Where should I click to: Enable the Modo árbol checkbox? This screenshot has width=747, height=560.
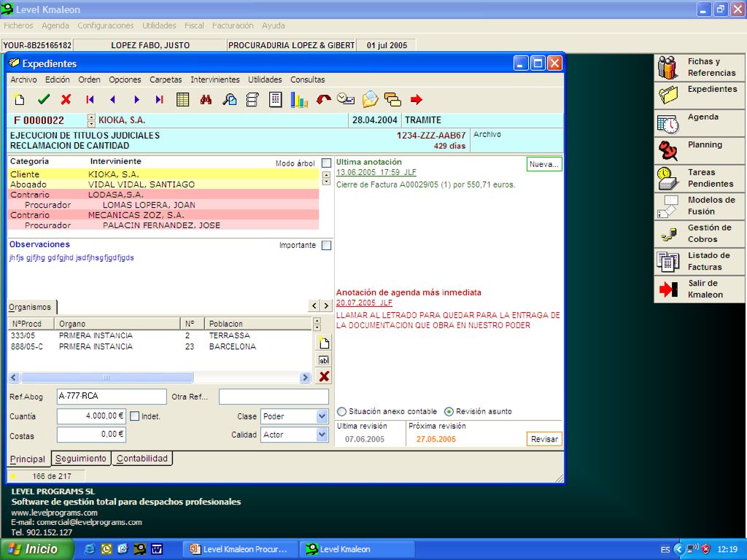click(x=326, y=163)
